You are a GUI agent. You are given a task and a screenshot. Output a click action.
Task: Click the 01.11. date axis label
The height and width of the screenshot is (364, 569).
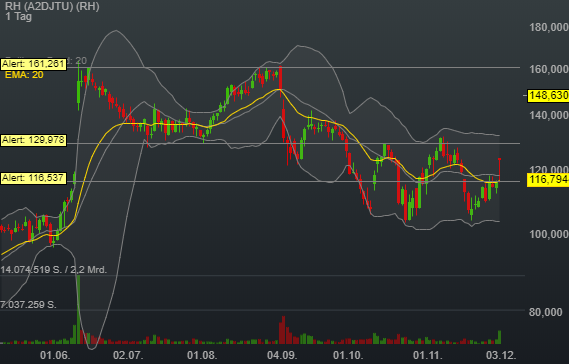(428, 355)
